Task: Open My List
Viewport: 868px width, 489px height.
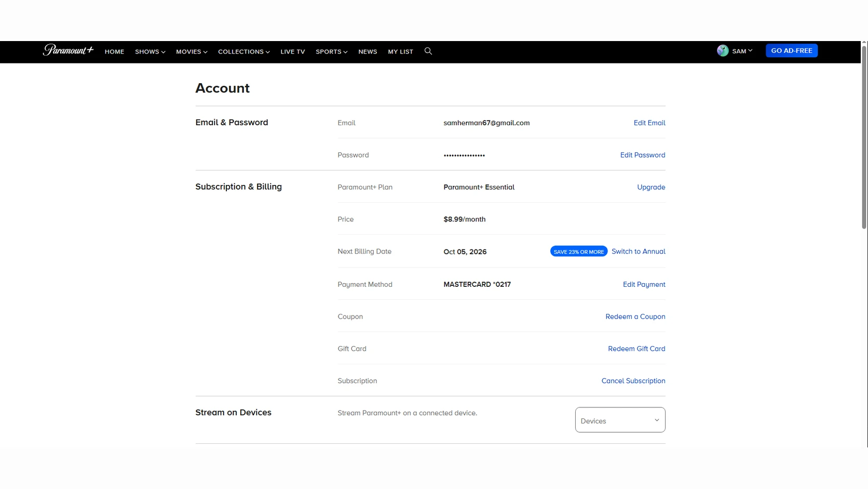Action: point(400,51)
